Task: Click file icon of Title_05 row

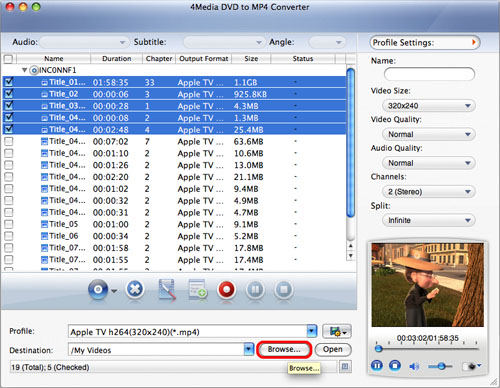Action: point(44,224)
